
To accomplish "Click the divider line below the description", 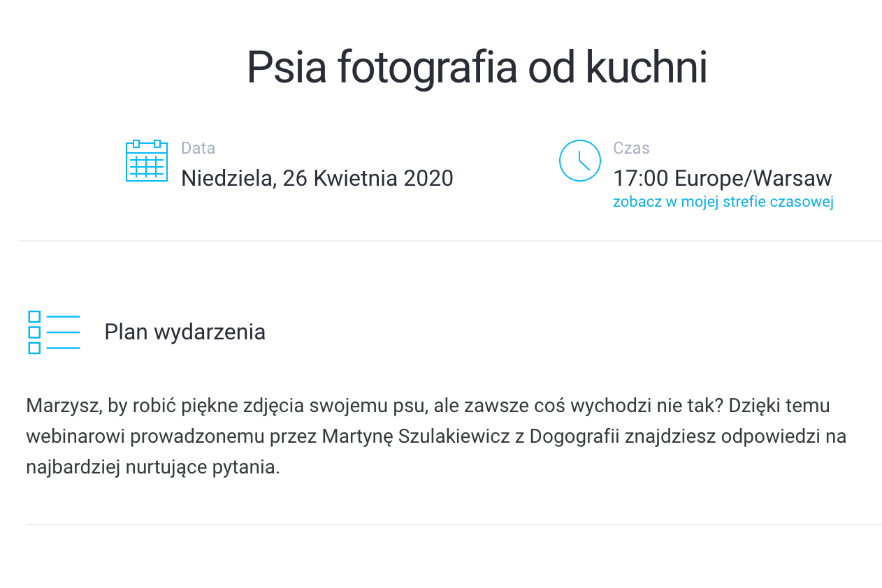I will coord(454,524).
